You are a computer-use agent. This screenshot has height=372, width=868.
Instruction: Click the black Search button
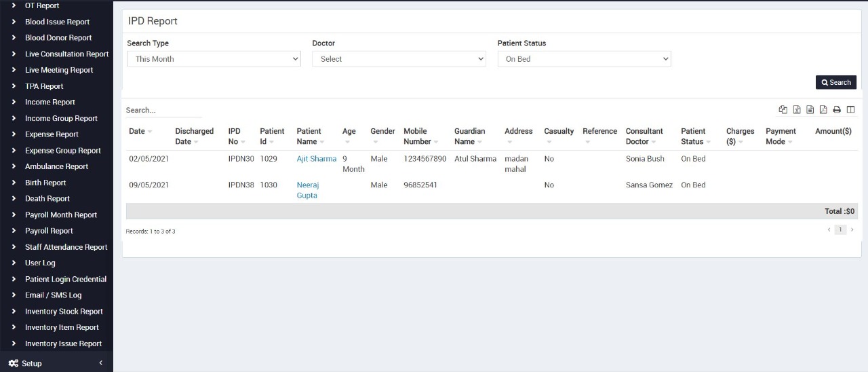tap(835, 82)
